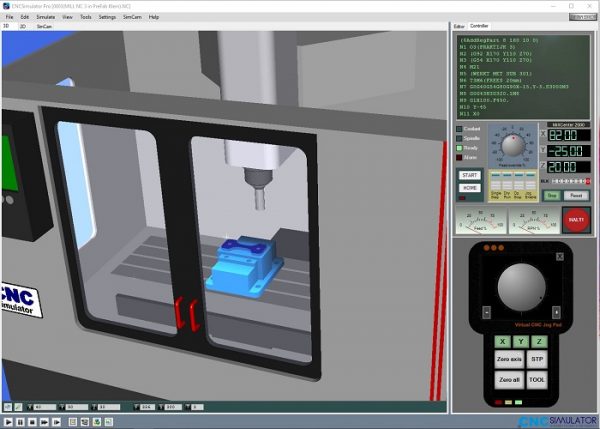Click the jog pad rotary wheel
This screenshot has width=600, height=429.
(x=521, y=287)
